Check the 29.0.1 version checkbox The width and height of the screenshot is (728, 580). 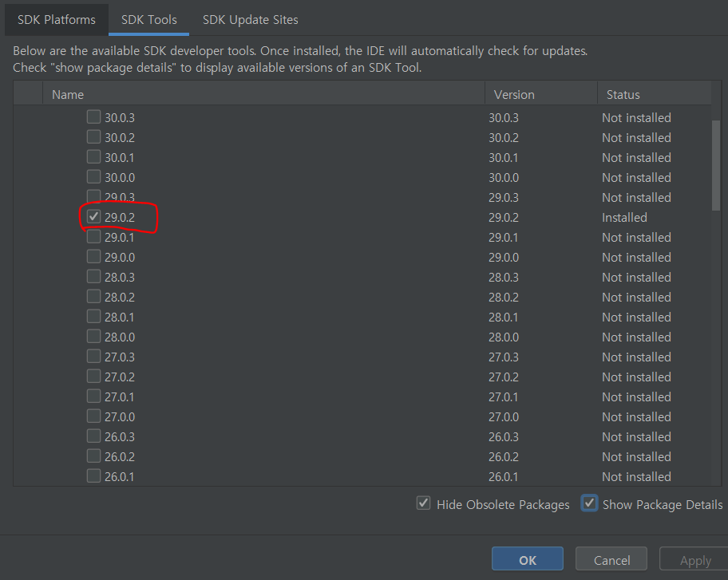pos(93,237)
